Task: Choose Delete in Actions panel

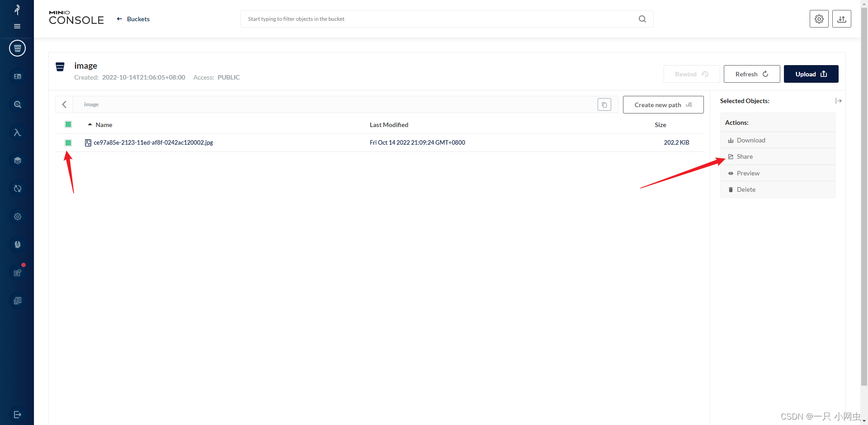Action: (x=777, y=189)
